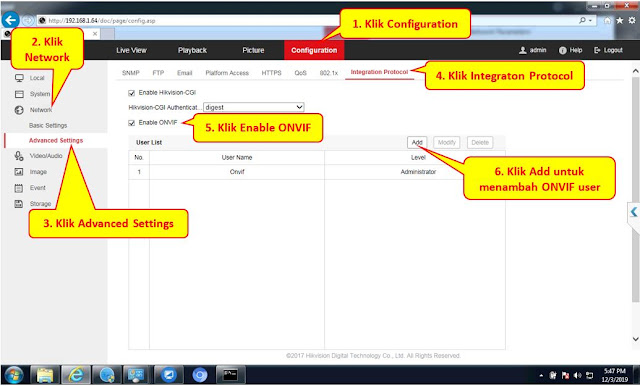Open Chrome from the taskbar
The image size is (640, 386).
(200, 375)
